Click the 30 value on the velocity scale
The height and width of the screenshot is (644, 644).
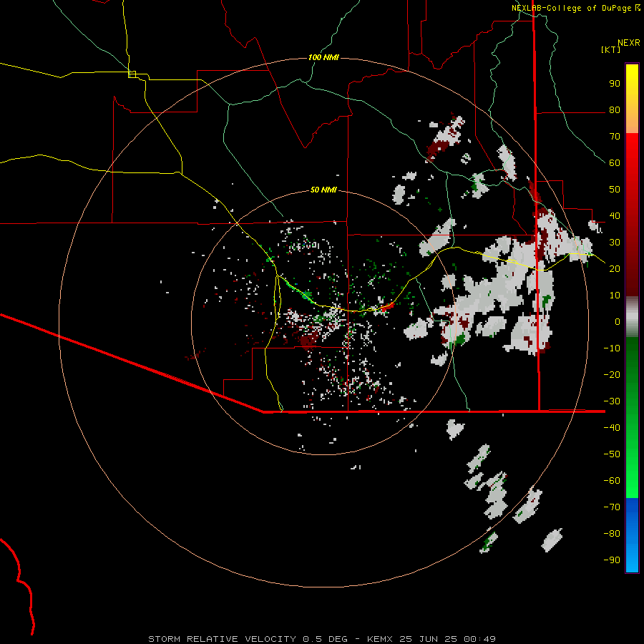tap(615, 243)
